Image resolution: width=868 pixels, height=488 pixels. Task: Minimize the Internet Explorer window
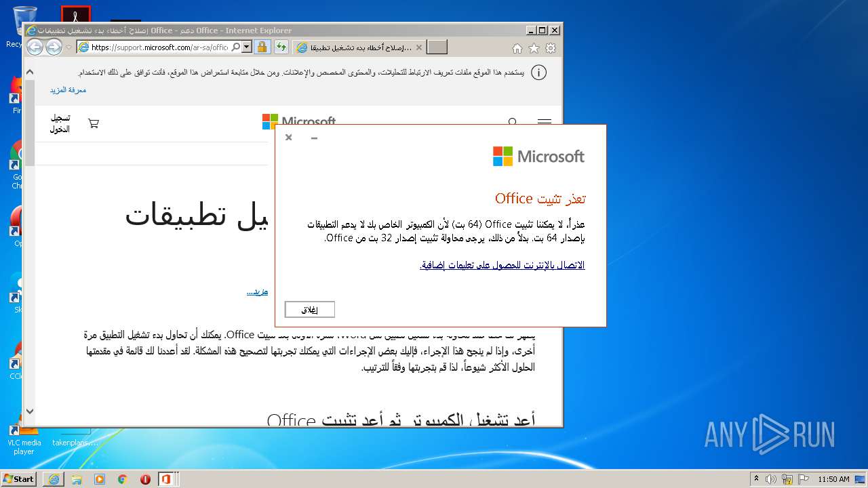pos(530,30)
